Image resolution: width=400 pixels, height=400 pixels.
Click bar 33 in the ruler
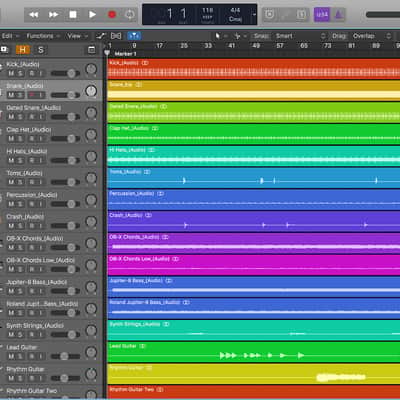click(208, 46)
